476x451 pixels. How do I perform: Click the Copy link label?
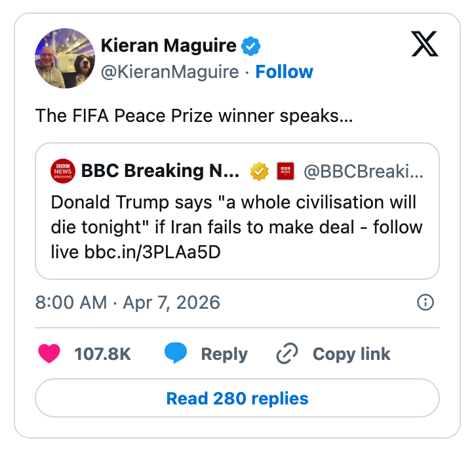click(x=351, y=354)
